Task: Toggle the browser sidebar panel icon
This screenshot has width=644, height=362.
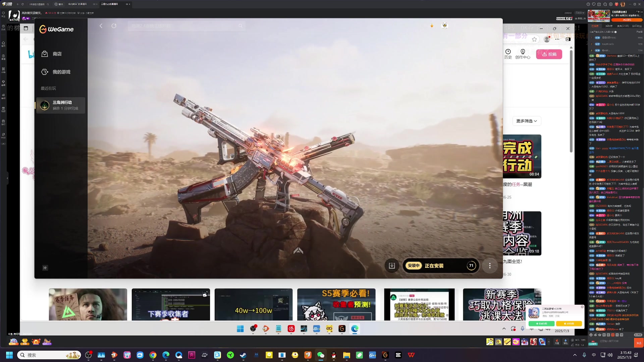Action: (568, 39)
